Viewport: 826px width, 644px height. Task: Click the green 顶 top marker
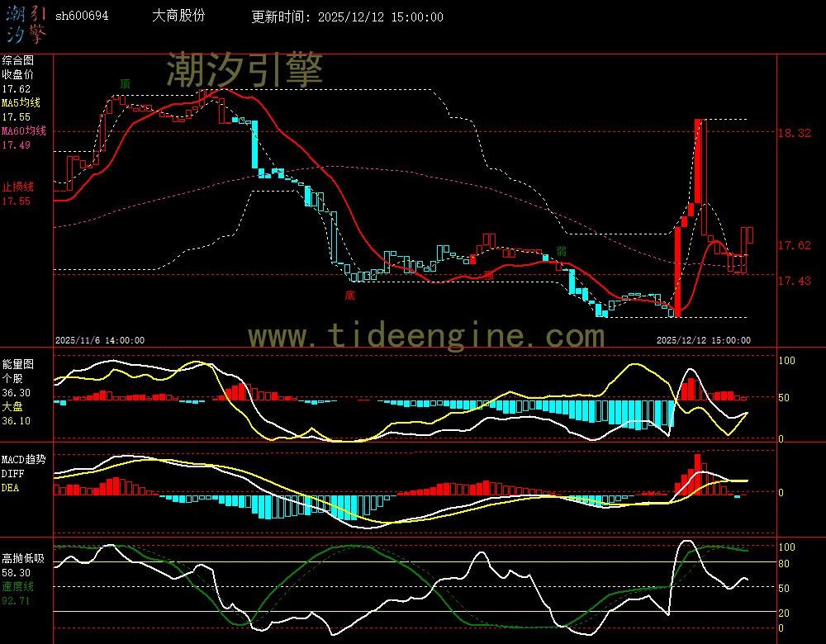click(125, 83)
